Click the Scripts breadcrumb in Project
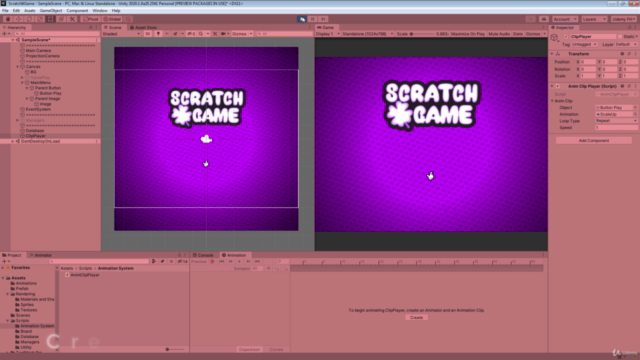This screenshot has height=360, width=640. point(85,268)
